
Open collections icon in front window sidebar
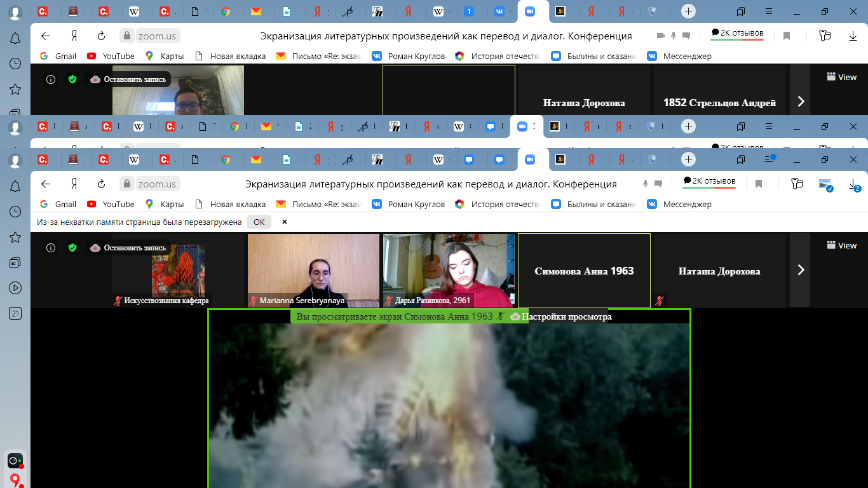(x=15, y=262)
